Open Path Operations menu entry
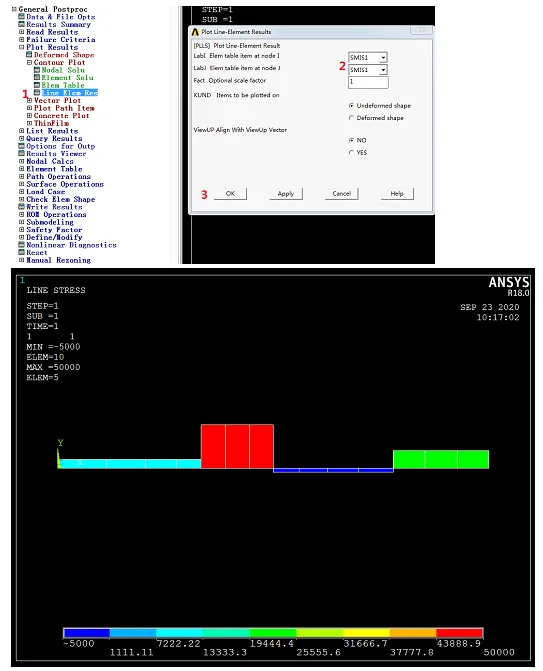Image resolution: width=543 pixels, height=671 pixels. (58, 176)
